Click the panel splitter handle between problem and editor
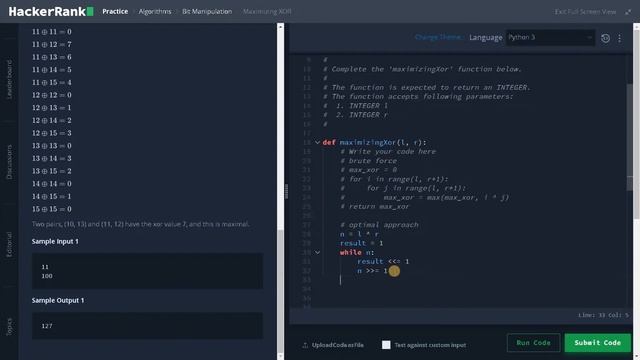 tap(286, 191)
